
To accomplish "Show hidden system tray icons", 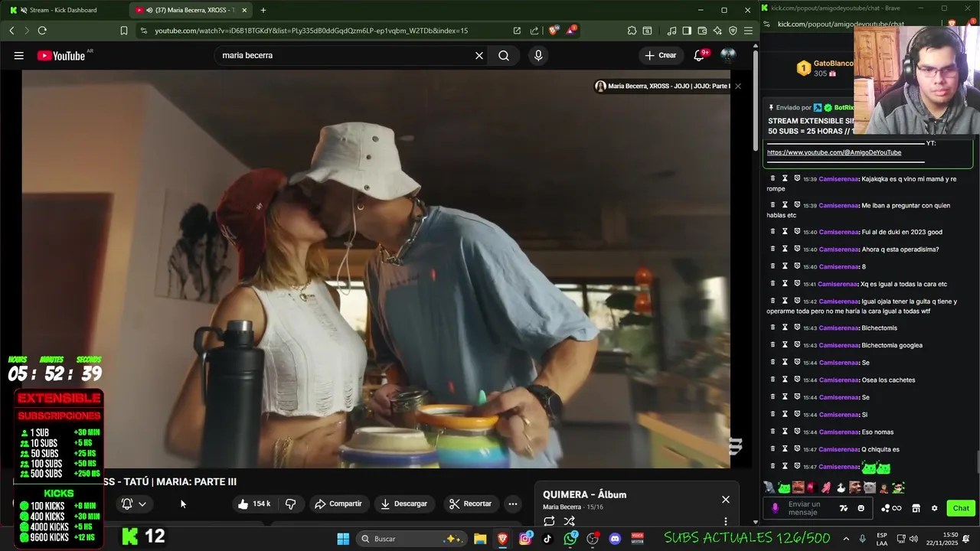I will (x=846, y=539).
